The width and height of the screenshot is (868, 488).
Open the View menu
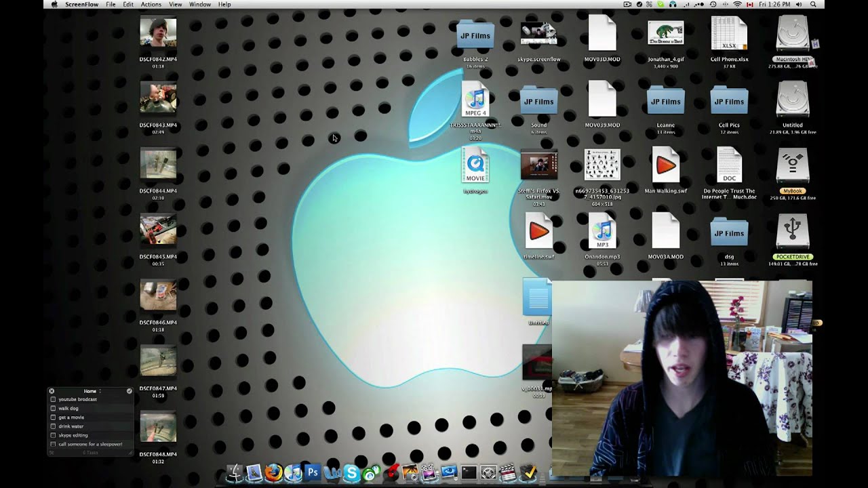tap(175, 4)
